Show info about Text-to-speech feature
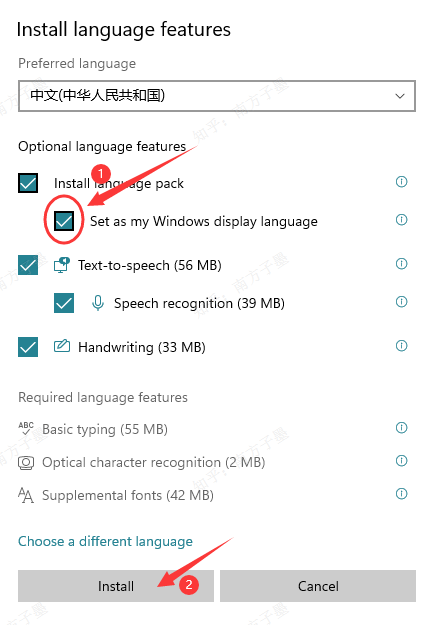The height and width of the screenshot is (625, 433). point(401,263)
